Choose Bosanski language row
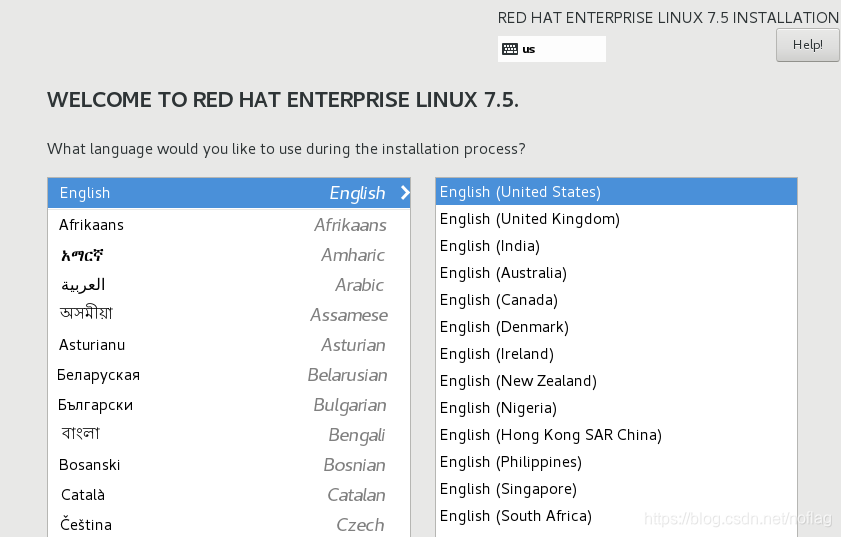The height and width of the screenshot is (537, 841). (229, 465)
